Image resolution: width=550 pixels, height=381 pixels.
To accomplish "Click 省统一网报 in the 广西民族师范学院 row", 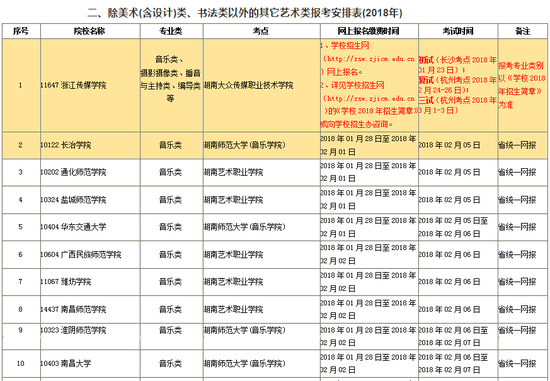I will point(517,254).
